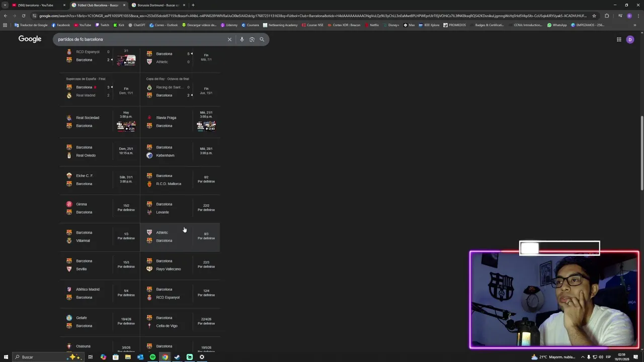Go back with the browser back arrow

(6, 16)
